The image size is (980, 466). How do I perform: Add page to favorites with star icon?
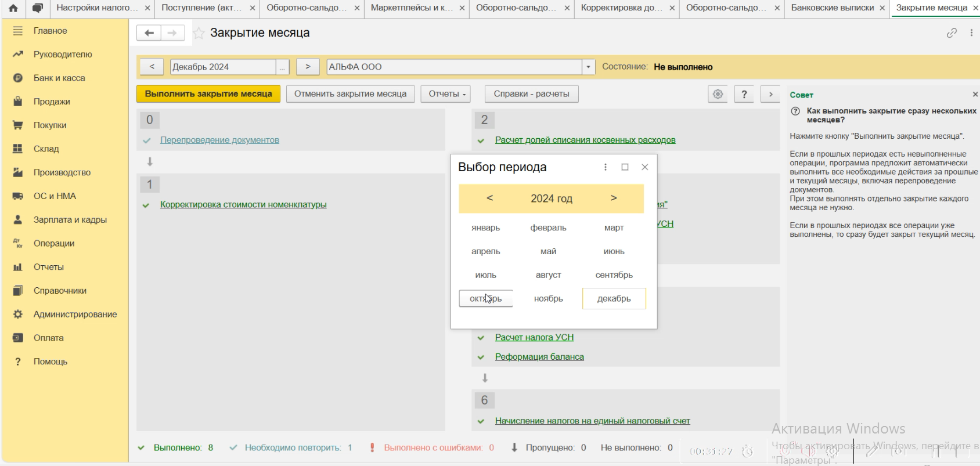pos(199,33)
